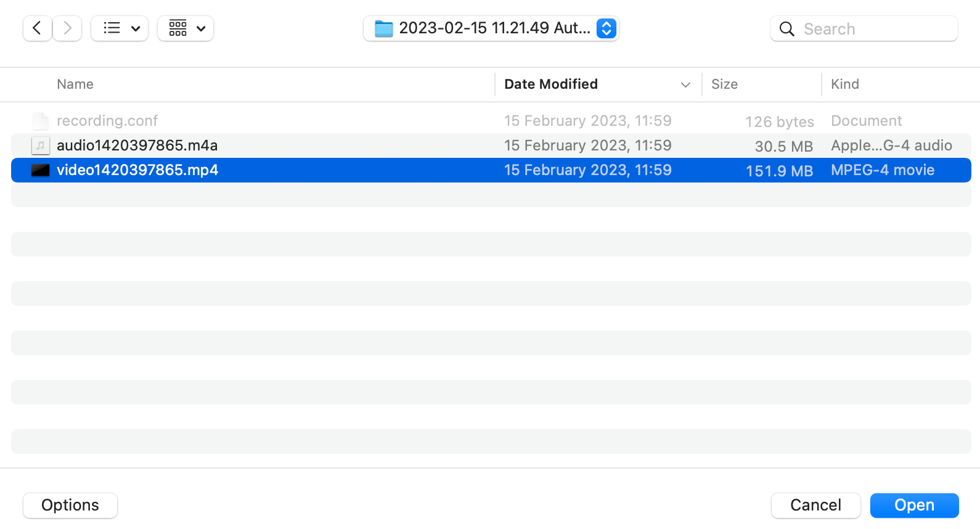This screenshot has width=980, height=529.
Task: Click the recording.conf document icon
Action: (x=40, y=121)
